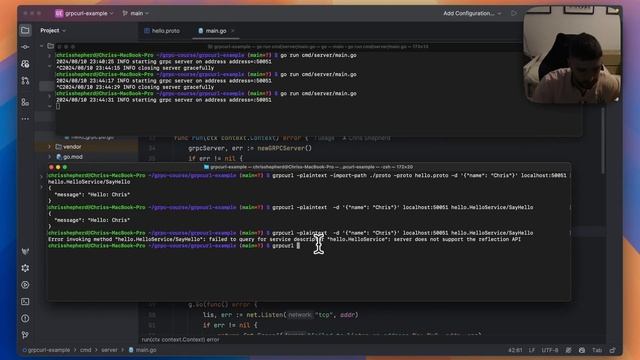The width and height of the screenshot is (640, 360).
Task: Switch to the hello.proto editor tab
Action: [162, 31]
